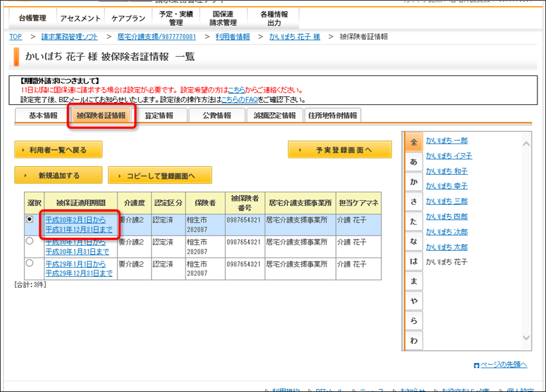Image resolution: width=546 pixels, height=392 pixels.
Task: Select や index filter
Action: [414, 301]
